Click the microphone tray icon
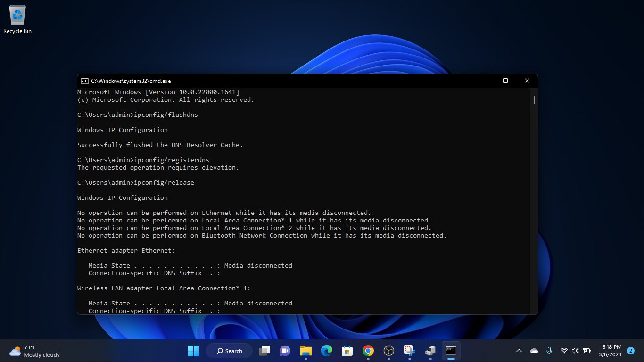This screenshot has width=644, height=362. [549, 351]
